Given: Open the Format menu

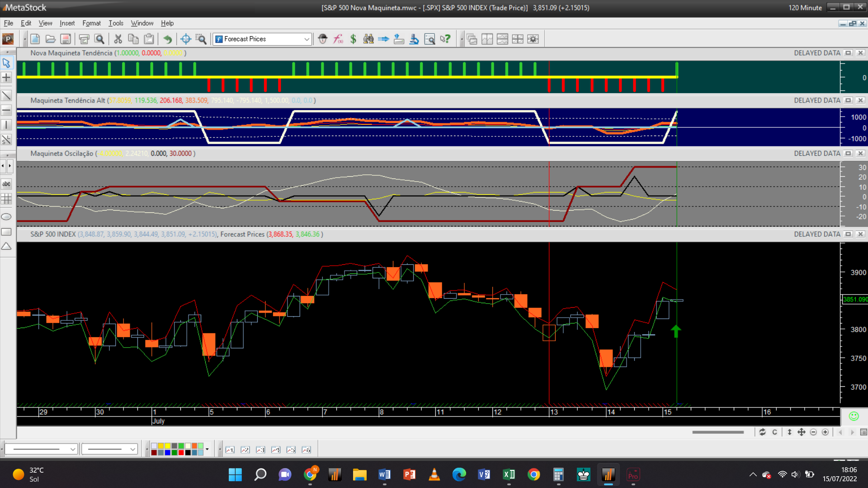Looking at the screenshot, I should click(91, 23).
